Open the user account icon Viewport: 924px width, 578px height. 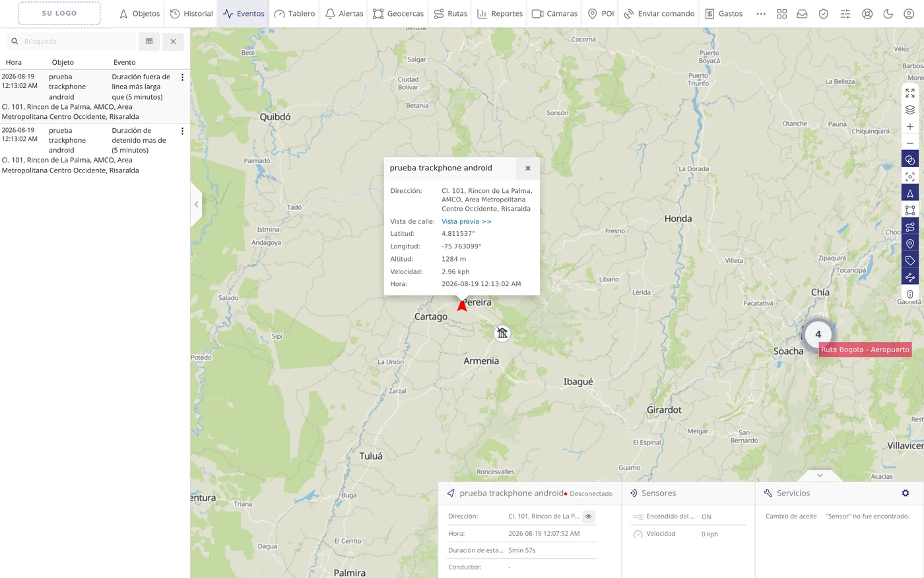coord(909,13)
